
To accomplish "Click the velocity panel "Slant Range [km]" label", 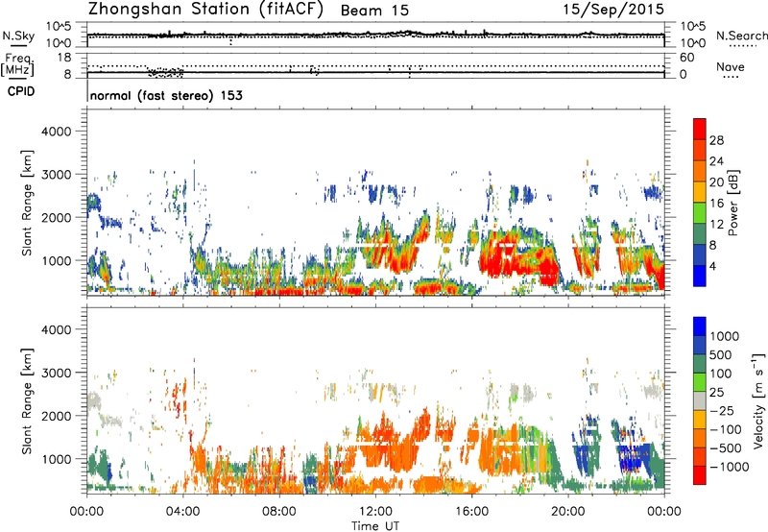I will pyautogui.click(x=27, y=401).
